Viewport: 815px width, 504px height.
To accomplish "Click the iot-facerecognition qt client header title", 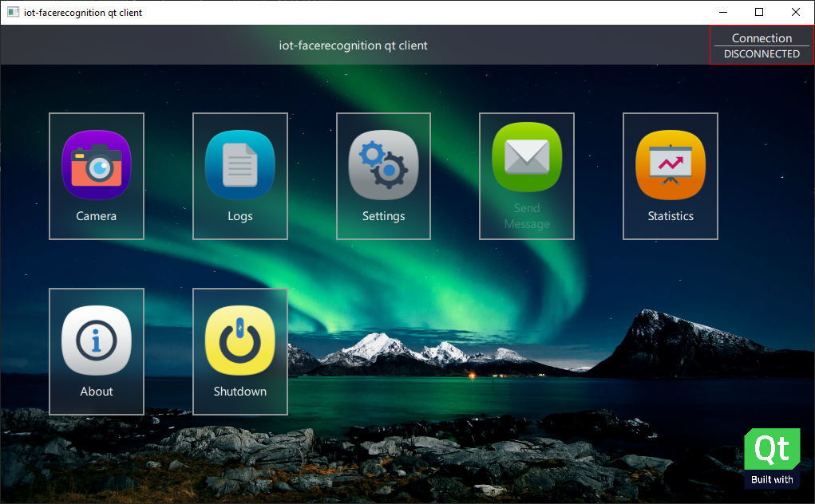I will 353,45.
